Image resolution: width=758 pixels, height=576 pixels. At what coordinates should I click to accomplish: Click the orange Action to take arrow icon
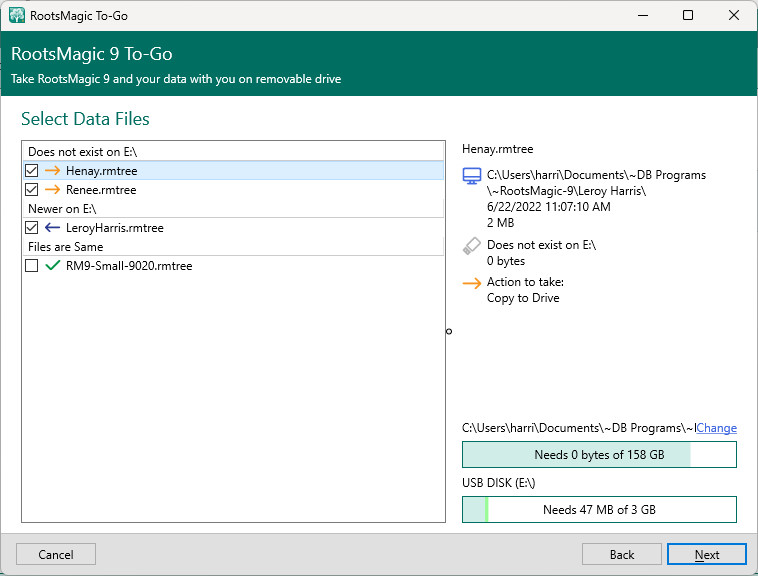[x=472, y=283]
